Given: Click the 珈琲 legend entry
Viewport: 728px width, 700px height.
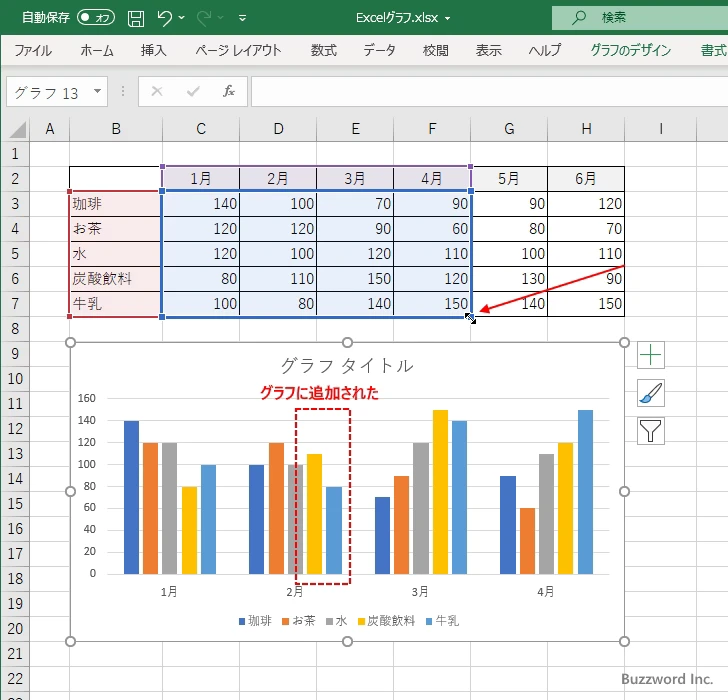Looking at the screenshot, I should tap(255, 621).
